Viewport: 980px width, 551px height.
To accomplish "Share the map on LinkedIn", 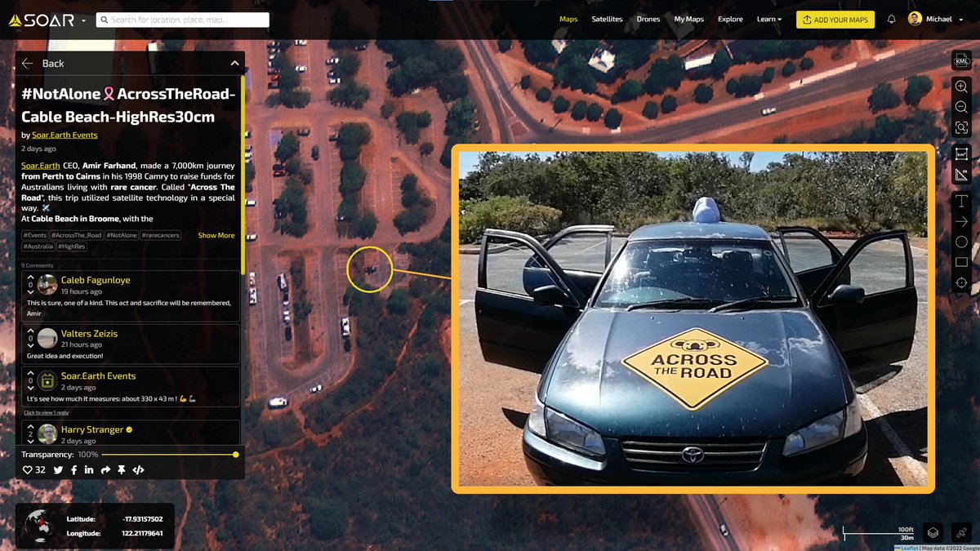I will click(89, 470).
